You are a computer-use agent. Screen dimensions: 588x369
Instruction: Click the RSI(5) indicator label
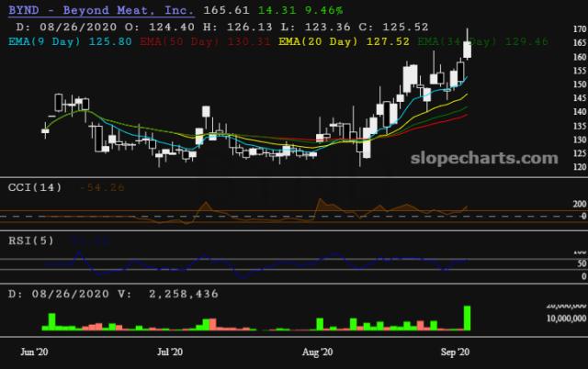pyautogui.click(x=31, y=240)
